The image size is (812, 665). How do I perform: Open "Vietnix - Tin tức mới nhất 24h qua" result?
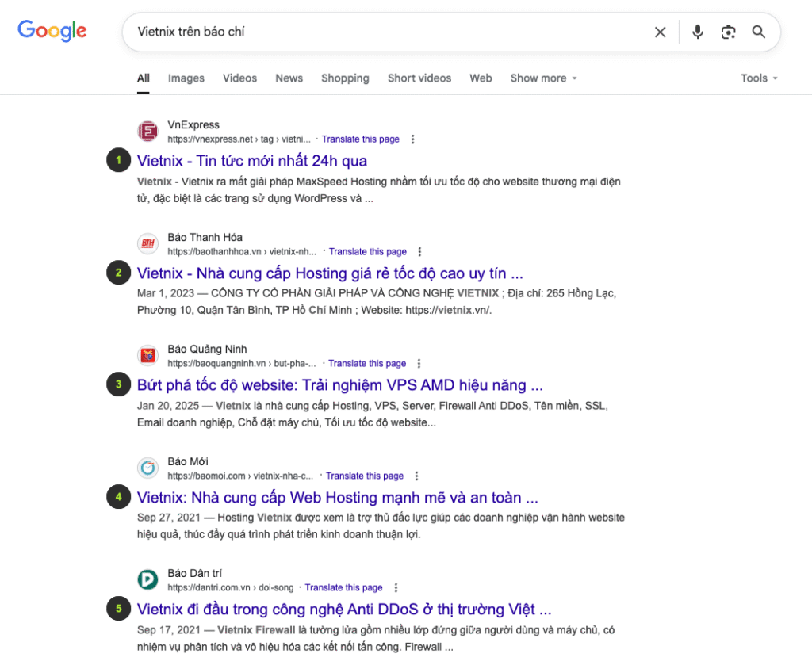(252, 161)
